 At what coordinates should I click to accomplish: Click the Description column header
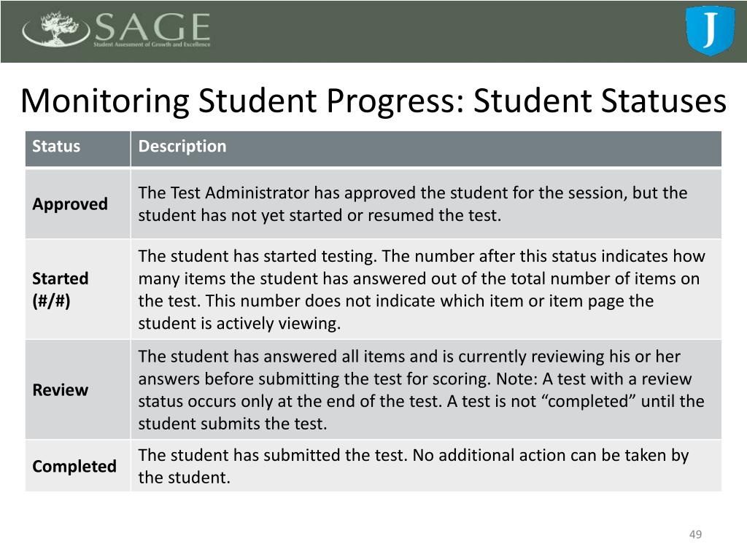182,146
